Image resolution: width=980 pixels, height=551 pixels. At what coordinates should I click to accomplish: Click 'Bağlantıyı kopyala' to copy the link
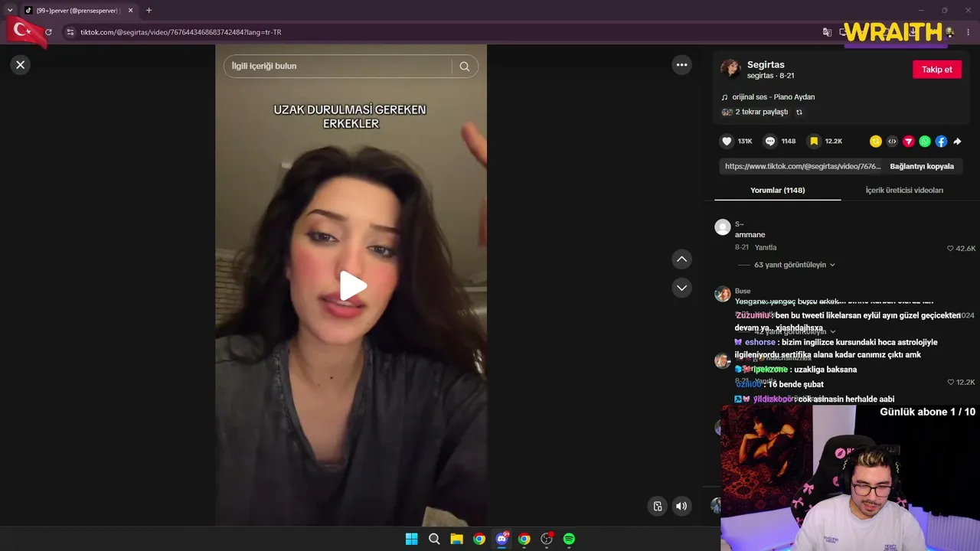(922, 166)
